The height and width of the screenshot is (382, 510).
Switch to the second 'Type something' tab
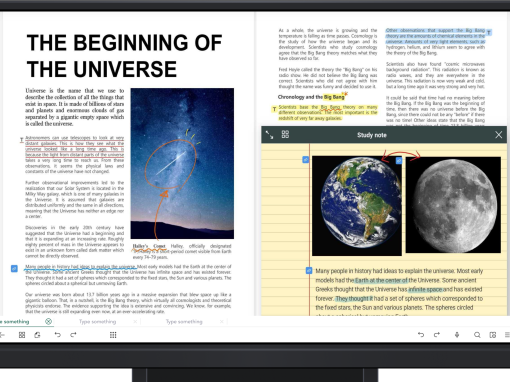click(97, 322)
